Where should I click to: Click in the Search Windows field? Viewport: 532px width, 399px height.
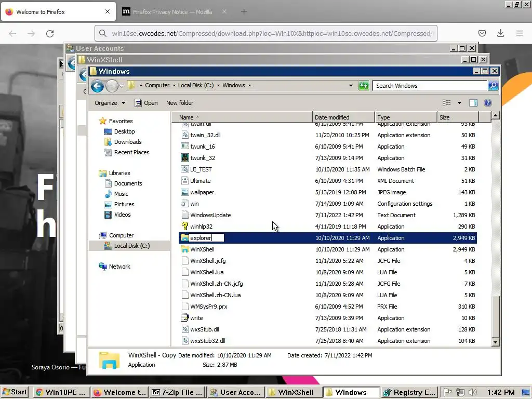tap(430, 86)
